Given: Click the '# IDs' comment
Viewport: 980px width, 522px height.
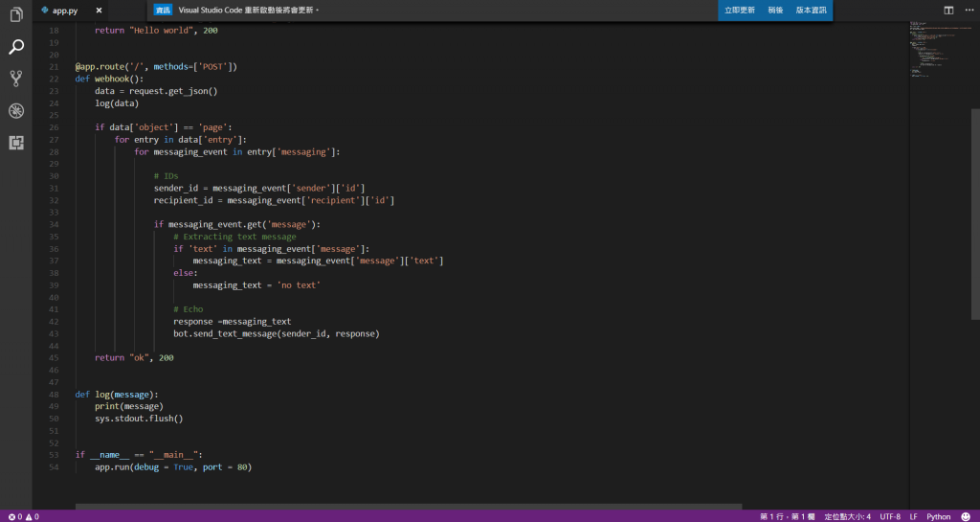Looking at the screenshot, I should (x=166, y=176).
